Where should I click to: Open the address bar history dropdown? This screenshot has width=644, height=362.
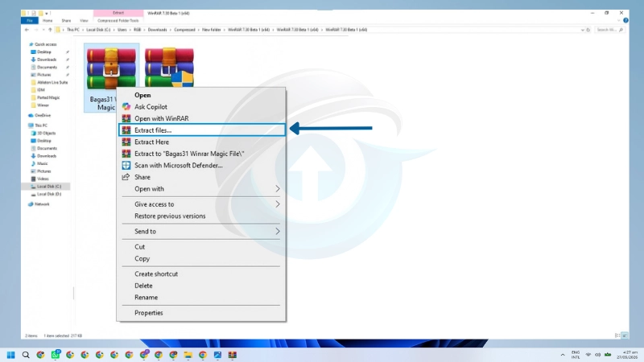(x=582, y=30)
